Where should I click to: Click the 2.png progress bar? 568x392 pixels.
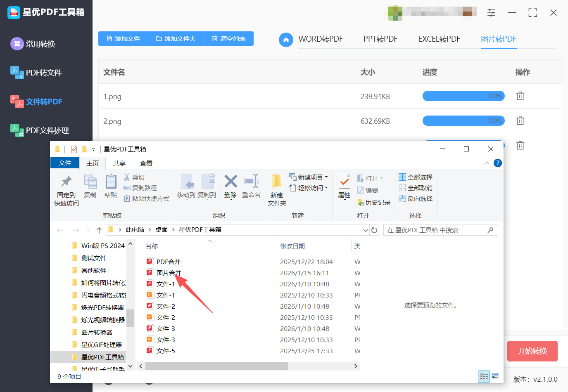click(x=463, y=121)
